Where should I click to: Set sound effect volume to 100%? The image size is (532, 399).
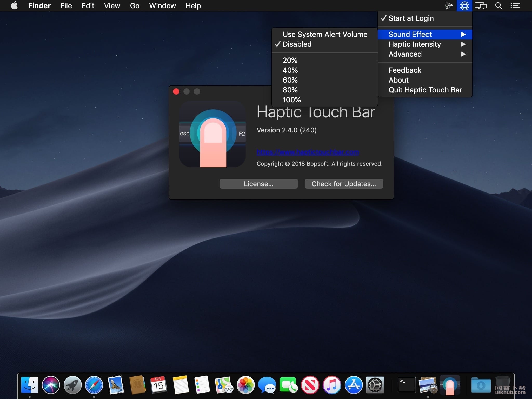coord(325,100)
